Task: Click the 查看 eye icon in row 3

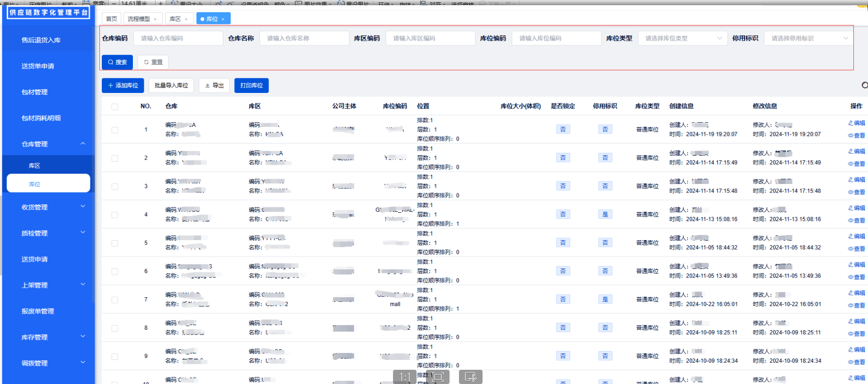Action: [851, 192]
